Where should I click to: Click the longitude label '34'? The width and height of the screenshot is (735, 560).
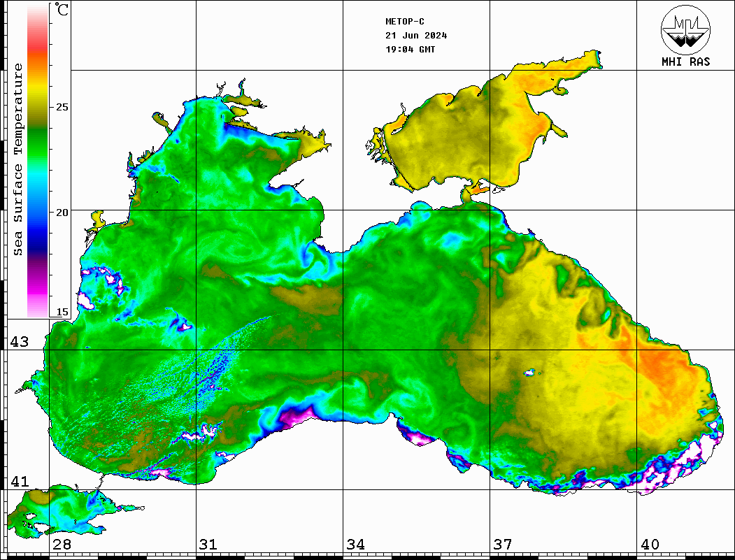355,545
